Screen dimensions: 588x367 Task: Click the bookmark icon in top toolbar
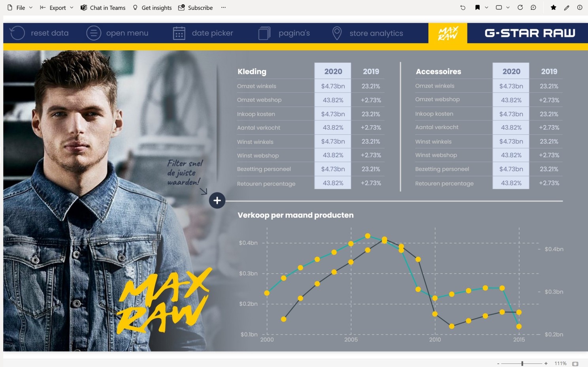pyautogui.click(x=477, y=8)
